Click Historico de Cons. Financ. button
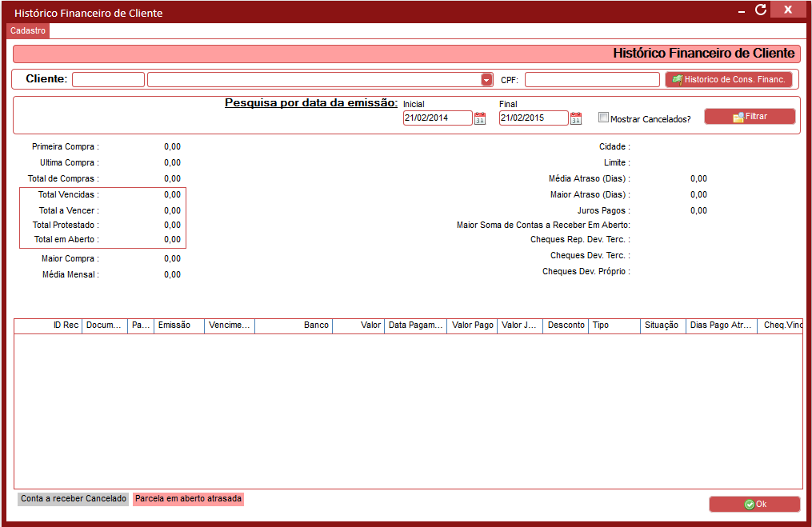 [x=729, y=79]
